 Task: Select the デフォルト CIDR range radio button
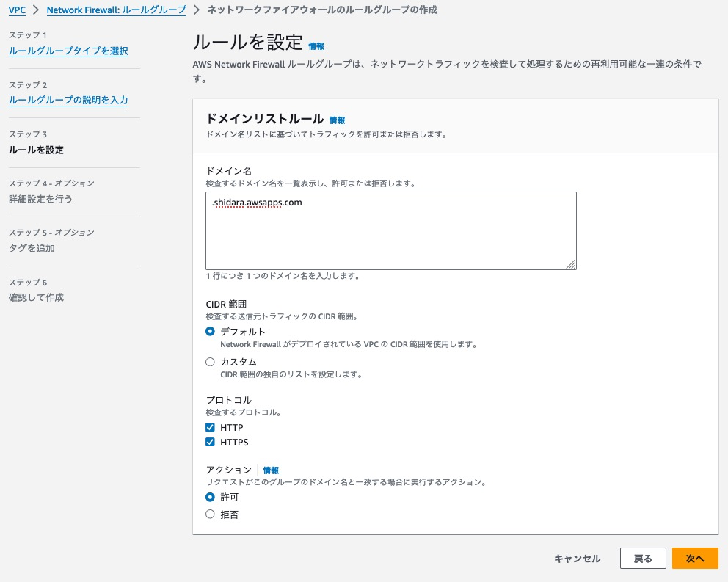[x=210, y=331]
